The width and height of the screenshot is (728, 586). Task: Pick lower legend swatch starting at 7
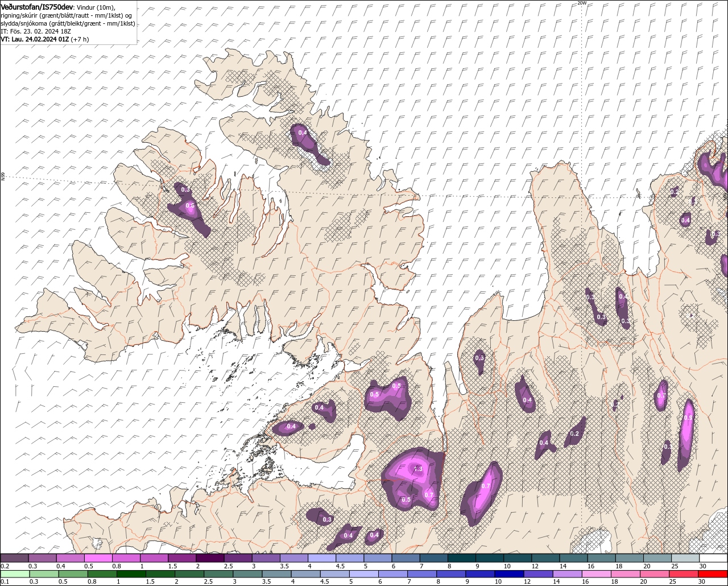pyautogui.click(x=422, y=574)
